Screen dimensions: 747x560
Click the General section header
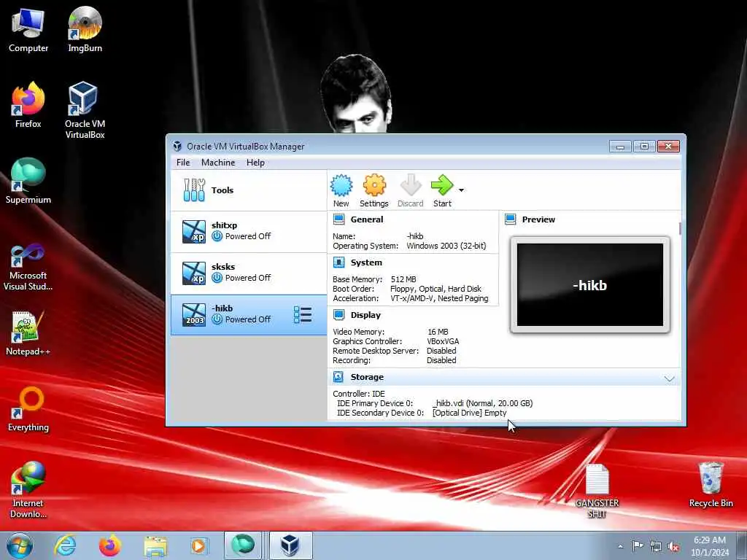click(x=366, y=219)
